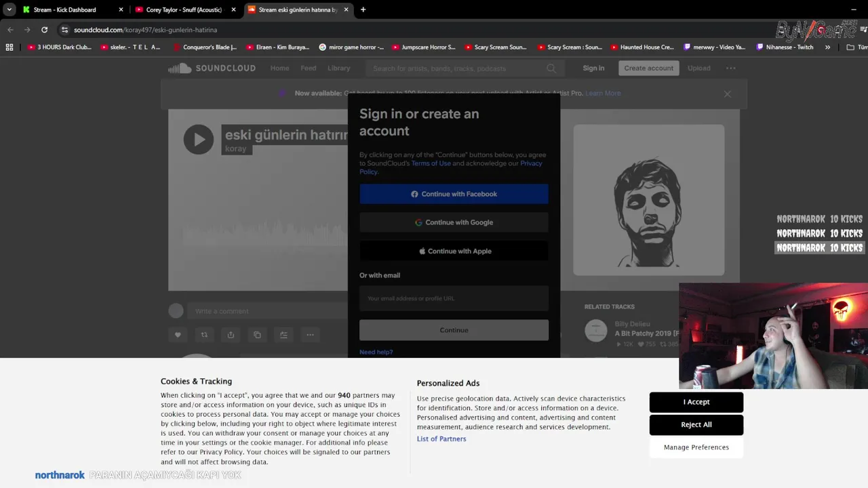Click the Create account button
The height and width of the screenshot is (488, 868).
pos(649,68)
